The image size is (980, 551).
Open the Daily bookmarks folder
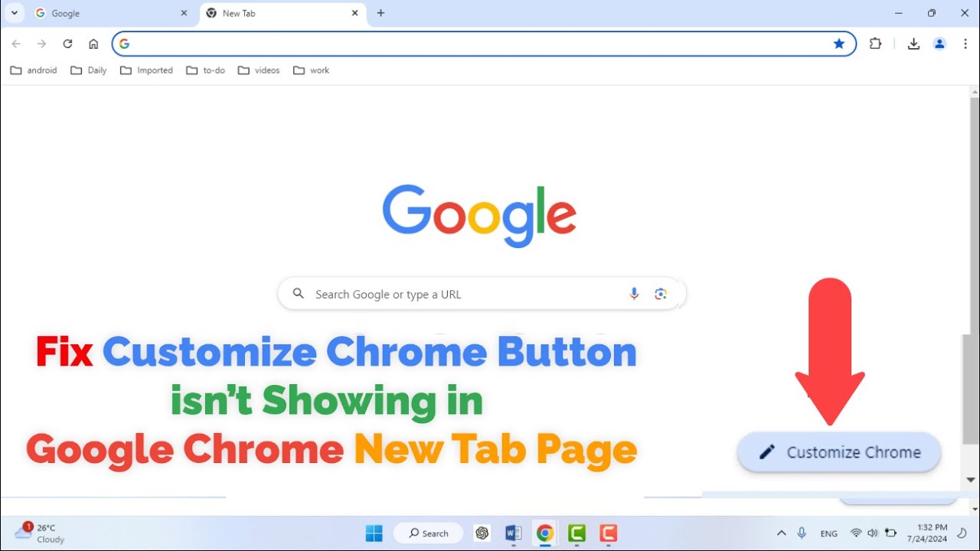[89, 70]
